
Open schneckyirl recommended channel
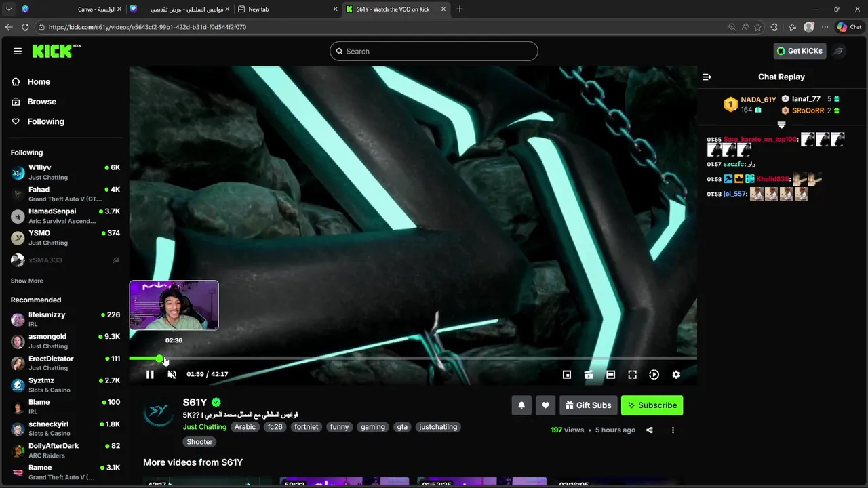pyautogui.click(x=65, y=428)
